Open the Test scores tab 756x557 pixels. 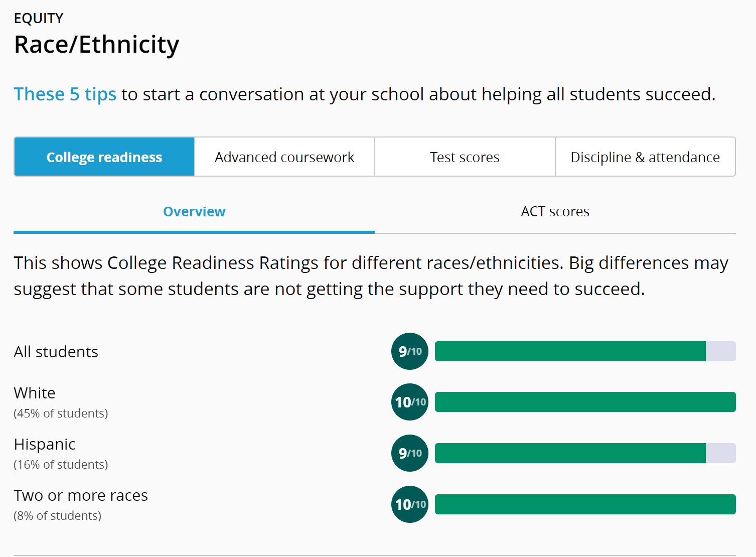click(465, 157)
